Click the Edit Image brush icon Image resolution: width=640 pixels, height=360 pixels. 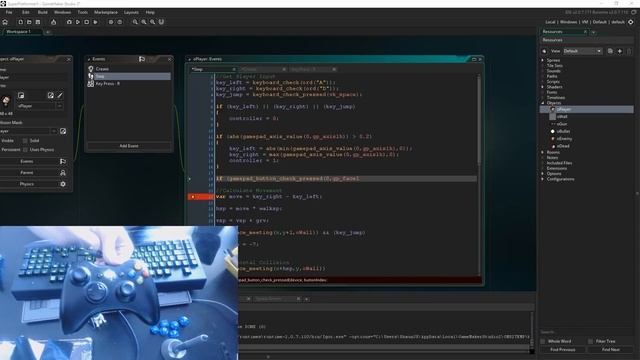(x=60, y=95)
